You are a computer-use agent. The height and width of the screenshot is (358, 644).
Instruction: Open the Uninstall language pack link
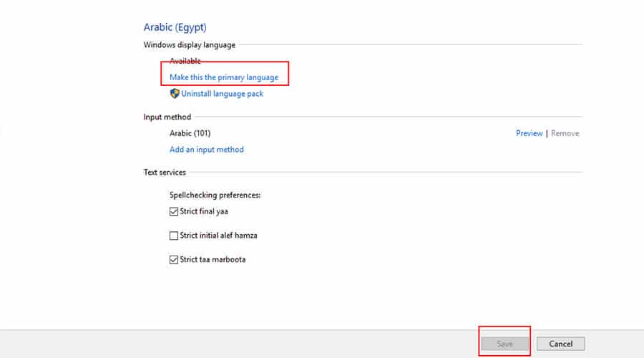click(222, 94)
